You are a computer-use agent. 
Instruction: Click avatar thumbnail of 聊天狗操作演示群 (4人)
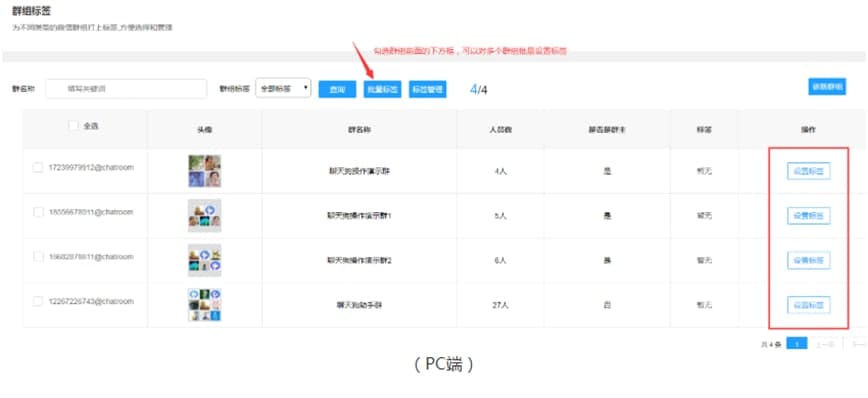(x=204, y=171)
